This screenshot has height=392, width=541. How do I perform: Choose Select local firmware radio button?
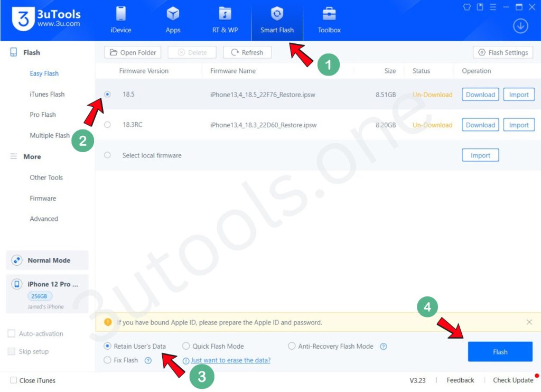(x=107, y=155)
